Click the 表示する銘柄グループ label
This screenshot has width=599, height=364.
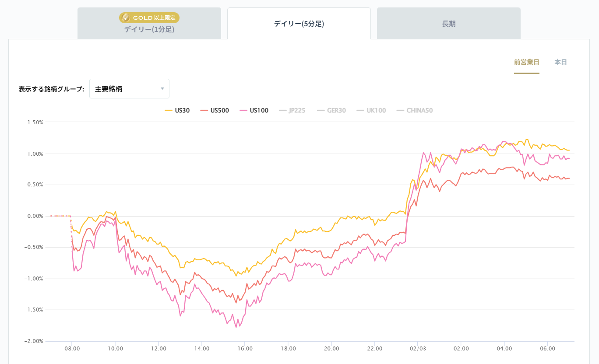tap(51, 89)
